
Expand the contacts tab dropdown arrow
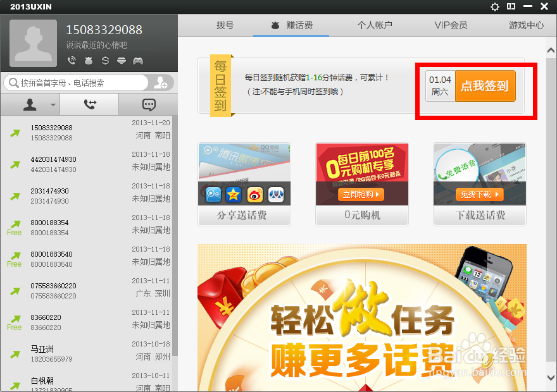pyautogui.click(x=53, y=105)
